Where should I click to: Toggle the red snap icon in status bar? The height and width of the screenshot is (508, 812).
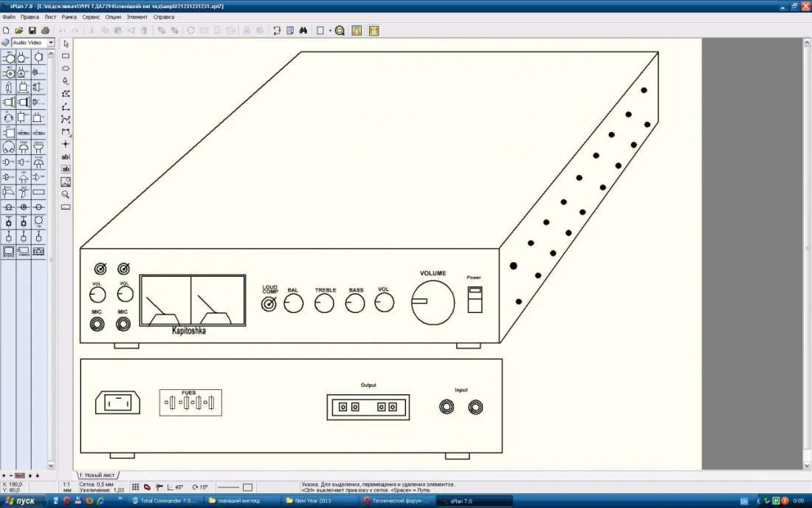(x=147, y=487)
